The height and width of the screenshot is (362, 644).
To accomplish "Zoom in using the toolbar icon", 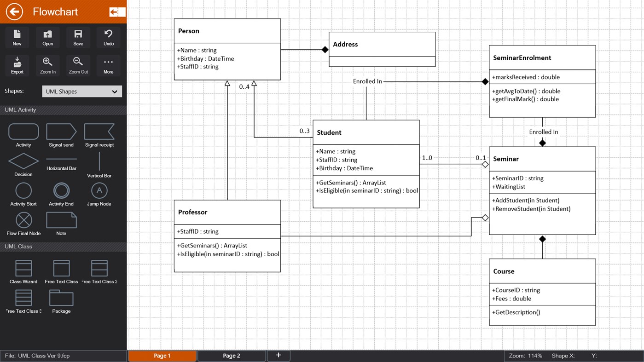I will coord(47,65).
